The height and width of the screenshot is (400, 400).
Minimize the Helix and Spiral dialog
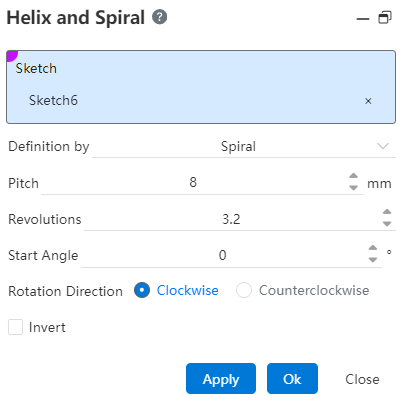pyautogui.click(x=363, y=19)
